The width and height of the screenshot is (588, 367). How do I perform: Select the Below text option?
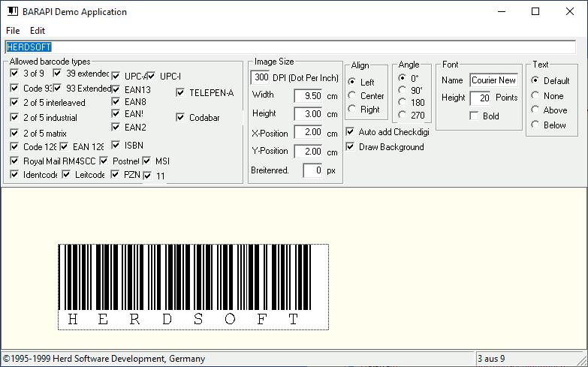tap(535, 125)
